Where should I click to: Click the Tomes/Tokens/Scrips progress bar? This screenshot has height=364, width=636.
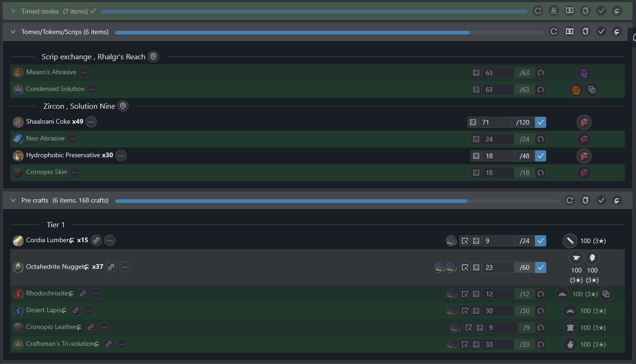(329, 32)
